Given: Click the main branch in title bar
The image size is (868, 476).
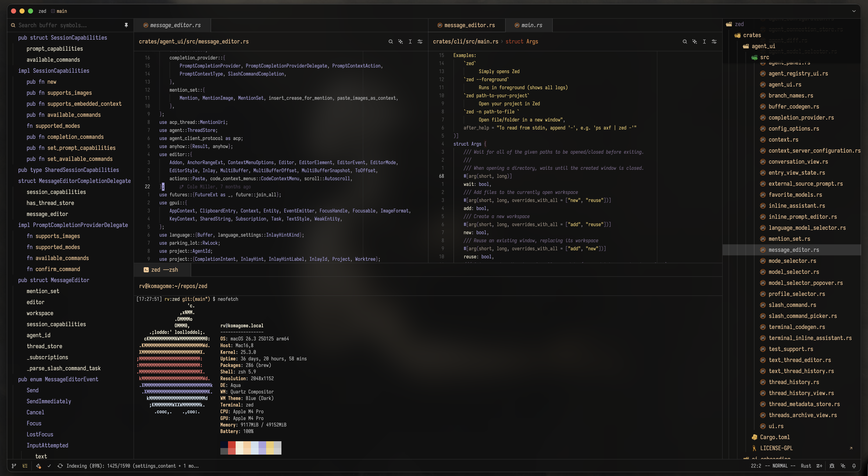Looking at the screenshot, I should tap(59, 11).
